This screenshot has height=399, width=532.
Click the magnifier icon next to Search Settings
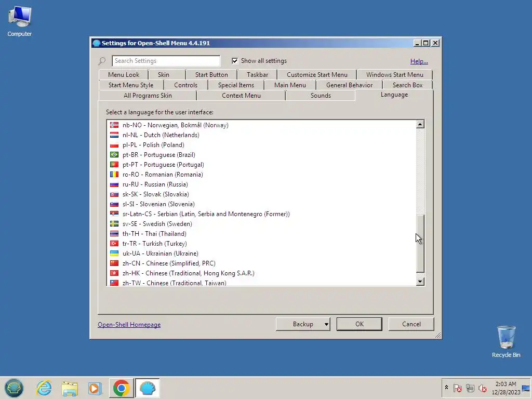coord(102,61)
